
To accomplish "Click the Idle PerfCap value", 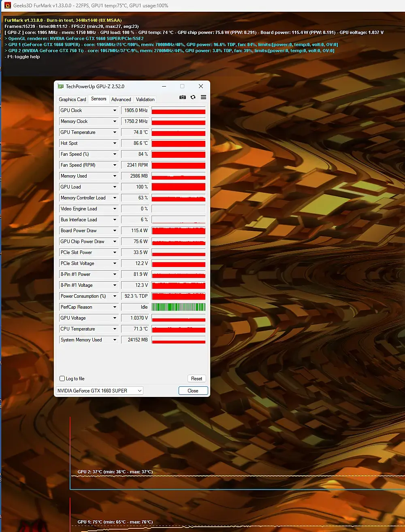I will pyautogui.click(x=136, y=307).
